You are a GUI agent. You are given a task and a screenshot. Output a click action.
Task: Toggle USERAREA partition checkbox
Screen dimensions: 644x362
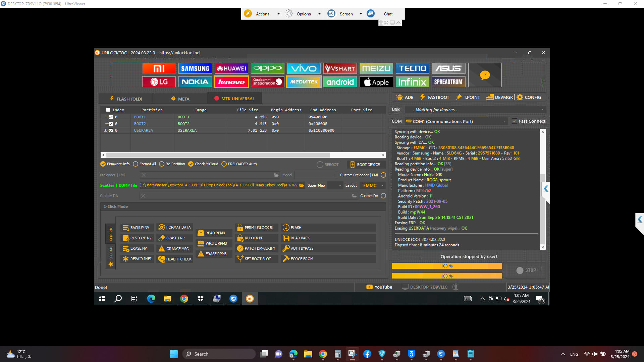[x=111, y=130]
